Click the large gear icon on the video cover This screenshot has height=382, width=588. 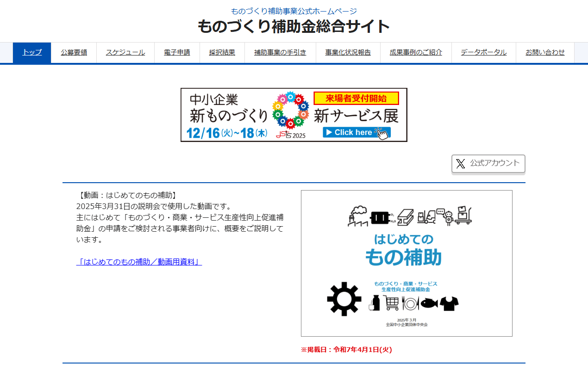345,299
